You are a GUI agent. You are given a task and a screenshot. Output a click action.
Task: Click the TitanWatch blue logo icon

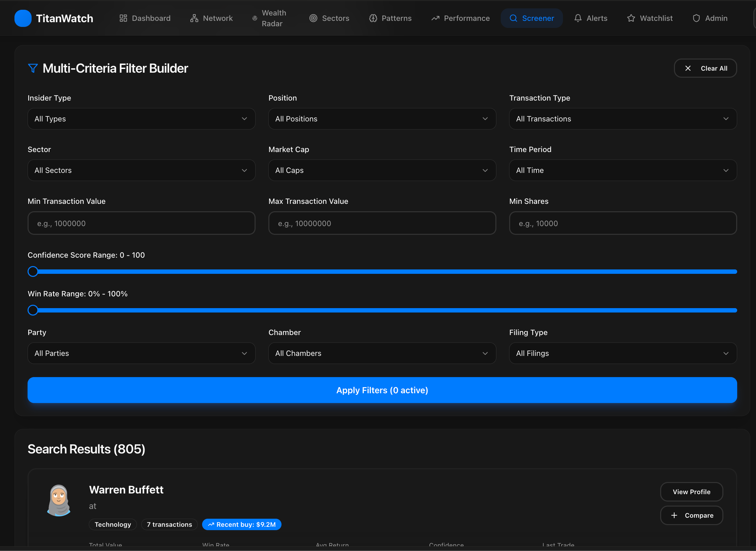[x=23, y=18]
